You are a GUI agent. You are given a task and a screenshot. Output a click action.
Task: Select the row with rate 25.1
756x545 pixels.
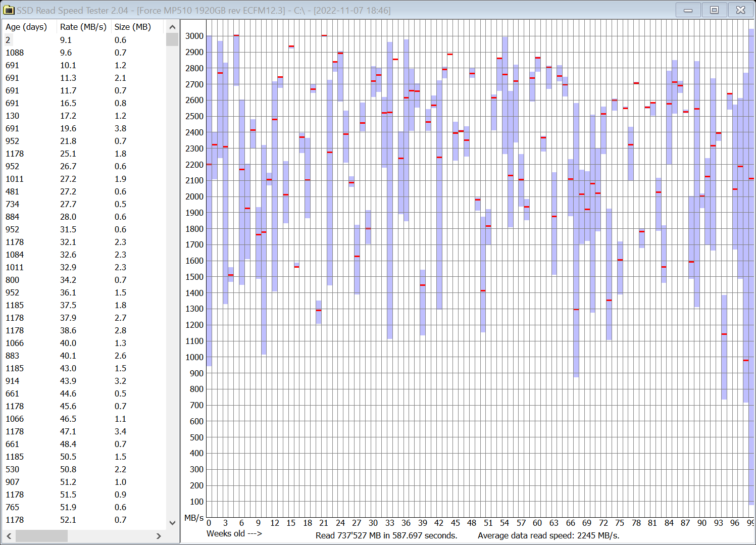[84, 154]
